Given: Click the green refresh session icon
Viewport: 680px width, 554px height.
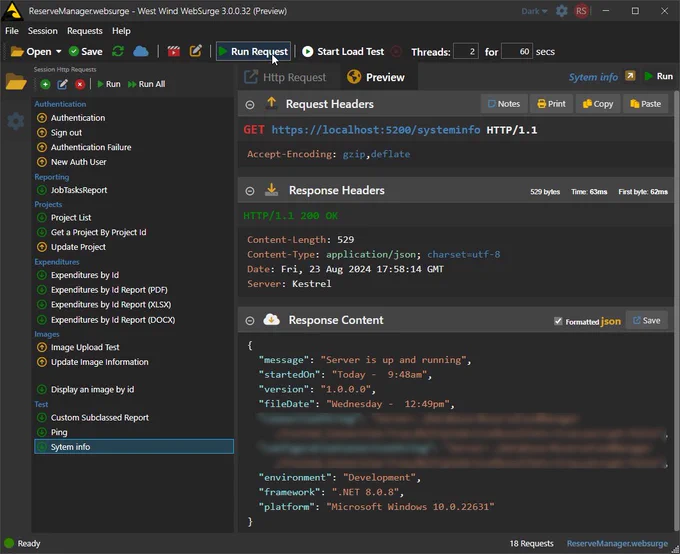Looking at the screenshot, I should [118, 51].
